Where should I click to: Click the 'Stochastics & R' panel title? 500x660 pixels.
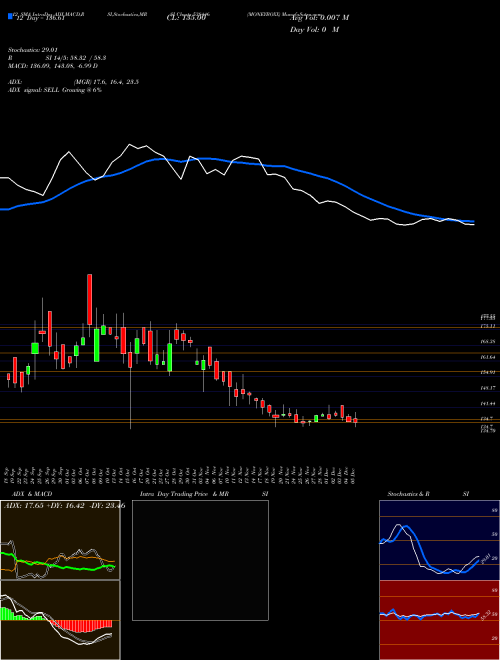tap(408, 494)
